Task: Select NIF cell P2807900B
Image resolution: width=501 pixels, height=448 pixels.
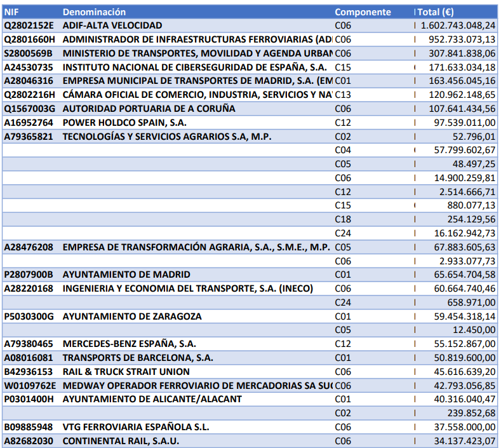Action: click(29, 275)
